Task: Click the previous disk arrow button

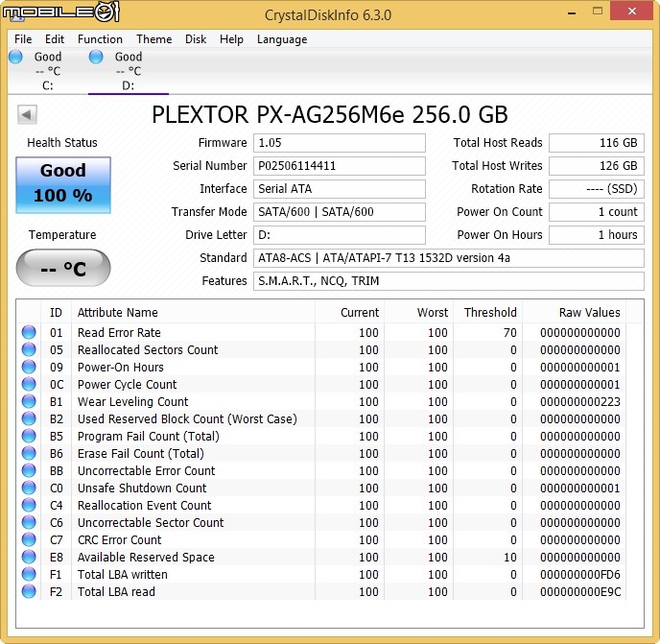Action: tap(28, 114)
